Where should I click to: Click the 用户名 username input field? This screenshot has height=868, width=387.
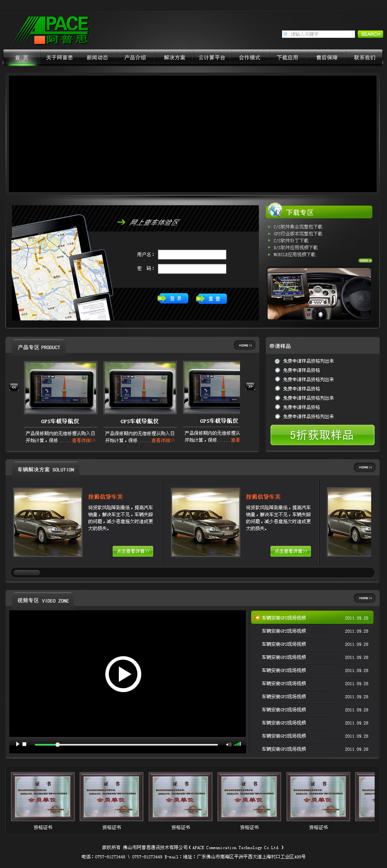click(x=192, y=255)
